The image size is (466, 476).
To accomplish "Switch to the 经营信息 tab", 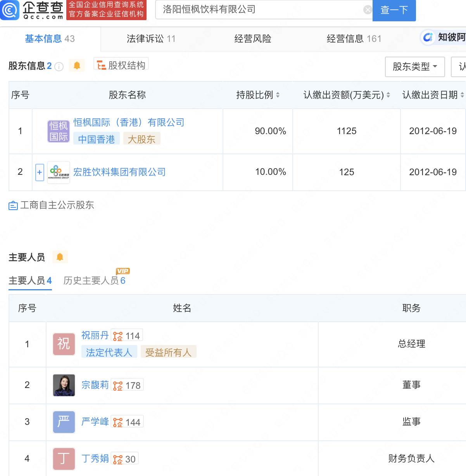I will pos(354,39).
